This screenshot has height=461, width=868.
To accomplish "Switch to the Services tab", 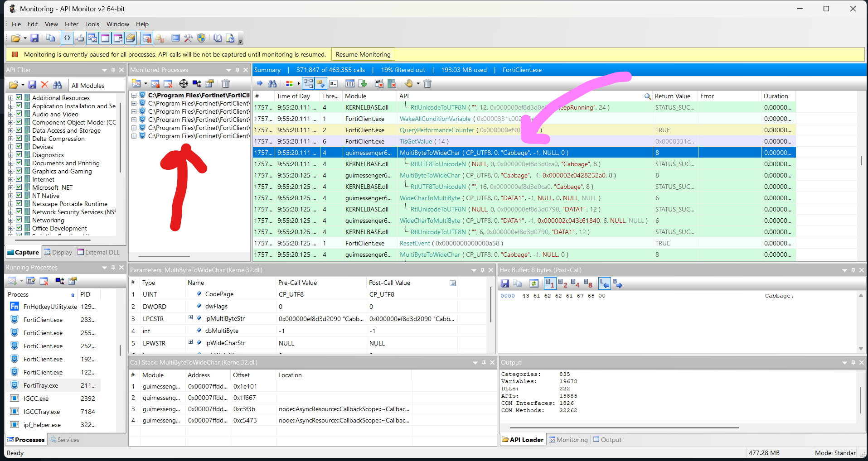I will 65,440.
